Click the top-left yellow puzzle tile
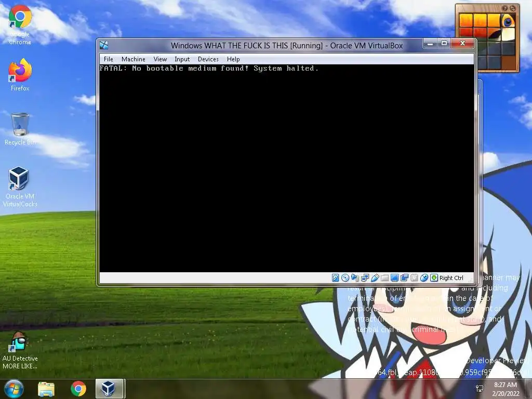The width and height of the screenshot is (532, 399). click(x=466, y=21)
